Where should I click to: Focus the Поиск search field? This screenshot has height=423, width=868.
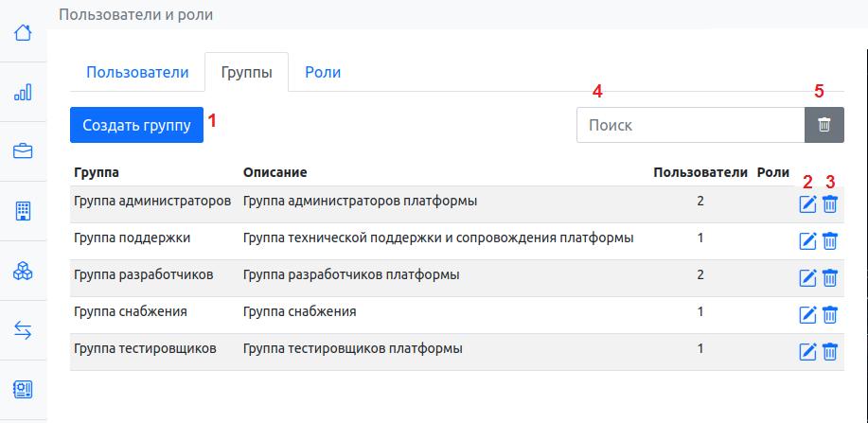click(690, 125)
